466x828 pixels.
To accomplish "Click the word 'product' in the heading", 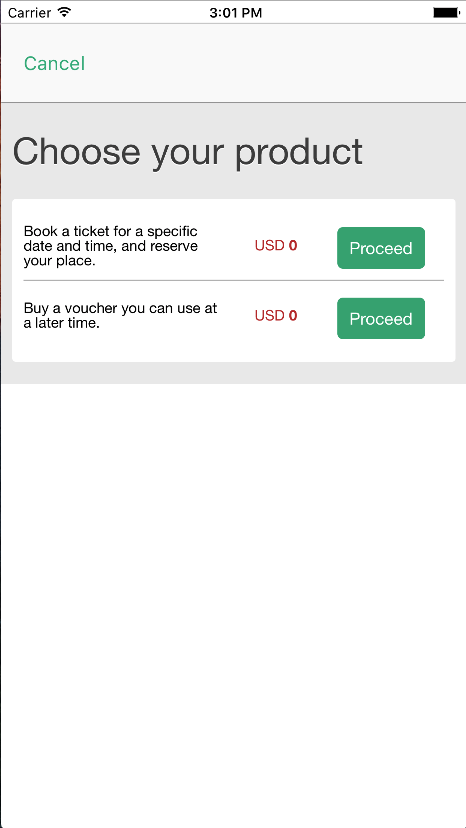I will pos(299,153).
